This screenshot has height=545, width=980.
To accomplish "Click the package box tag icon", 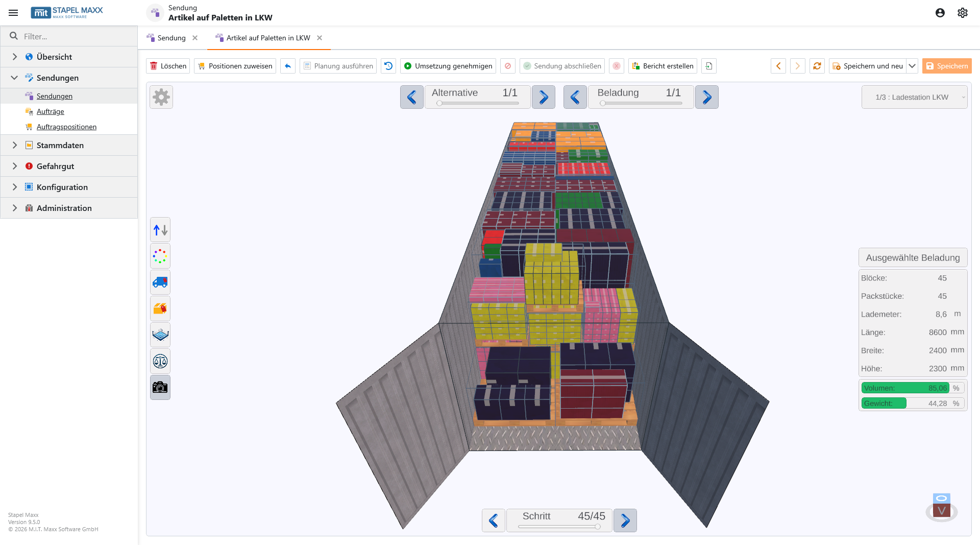I will (x=160, y=309).
